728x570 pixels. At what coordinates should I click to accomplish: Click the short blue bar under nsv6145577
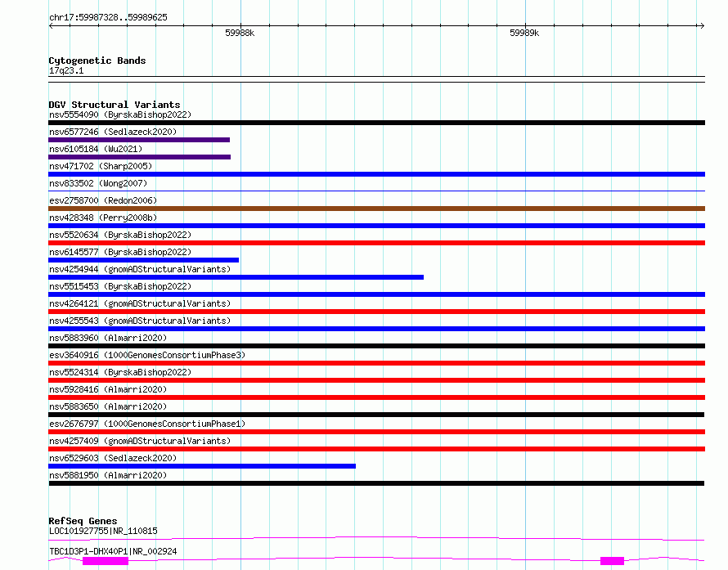143,260
